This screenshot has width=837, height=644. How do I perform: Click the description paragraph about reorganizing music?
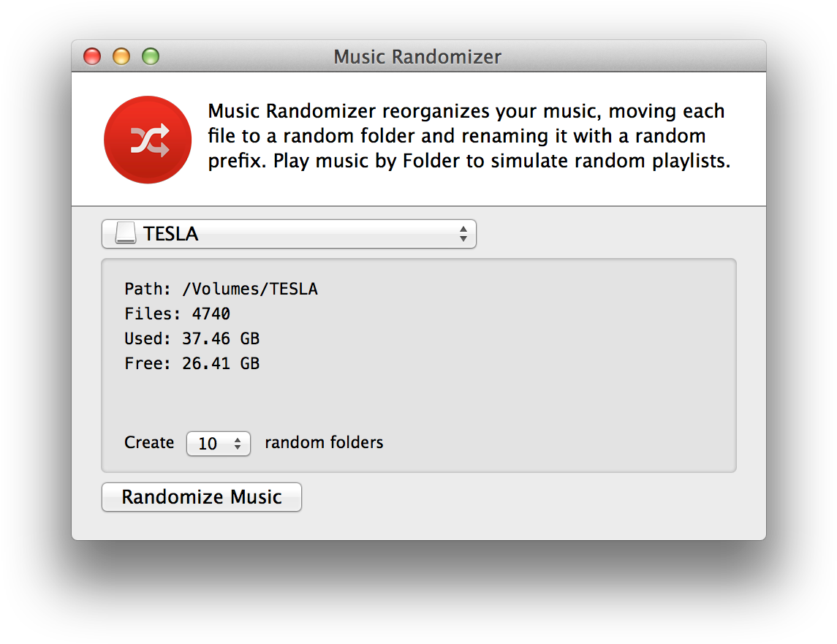tap(469, 136)
